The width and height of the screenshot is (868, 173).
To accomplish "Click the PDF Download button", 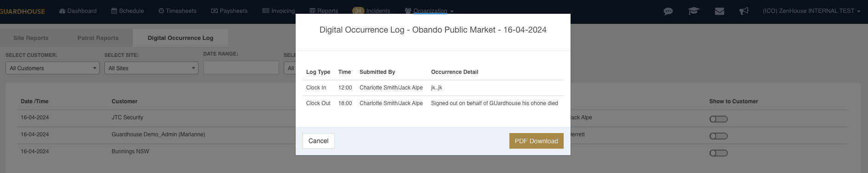I will (537, 141).
